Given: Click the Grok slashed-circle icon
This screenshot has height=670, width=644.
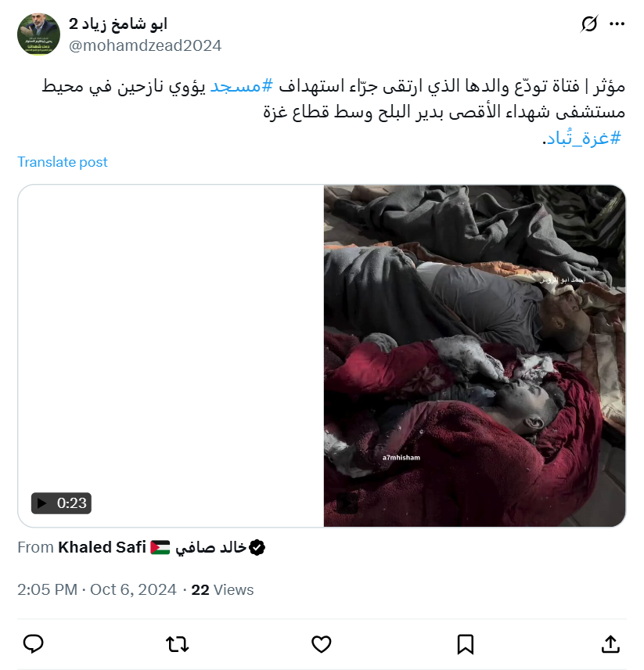Looking at the screenshot, I should point(589,24).
